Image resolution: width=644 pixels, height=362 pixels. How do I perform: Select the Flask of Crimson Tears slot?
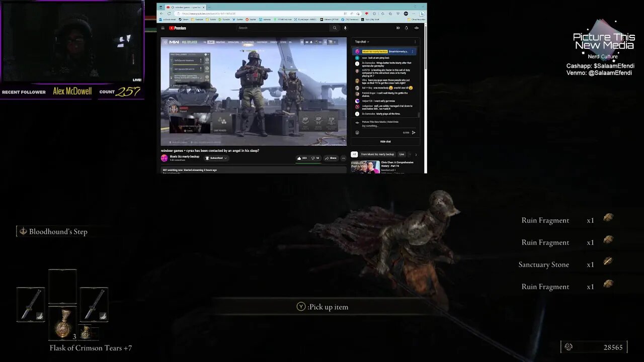[63, 324]
